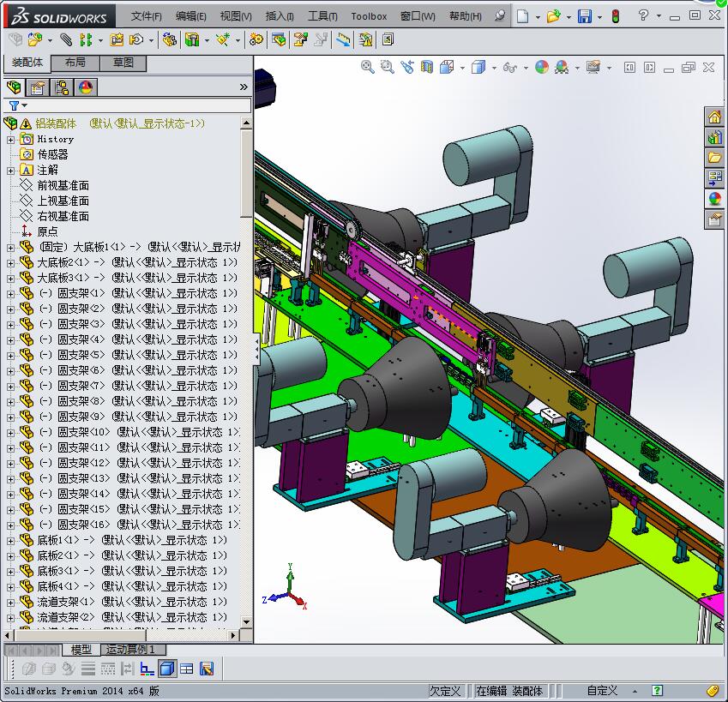
Task: Switch to the 运动算例 1 tab
Action: point(130,650)
